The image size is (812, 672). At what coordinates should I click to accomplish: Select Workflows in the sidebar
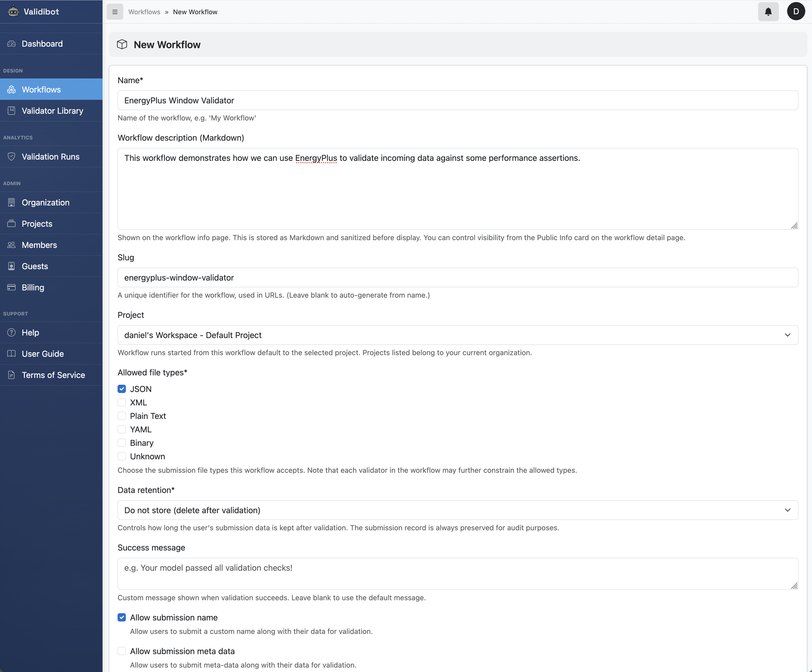tap(41, 89)
